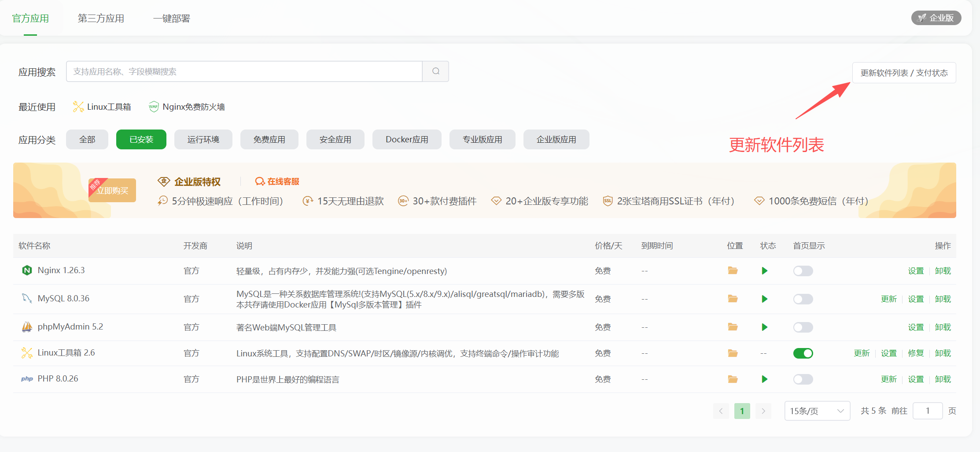980x452 pixels.
Task: Click the PHP status play icon
Action: pyautogui.click(x=765, y=379)
